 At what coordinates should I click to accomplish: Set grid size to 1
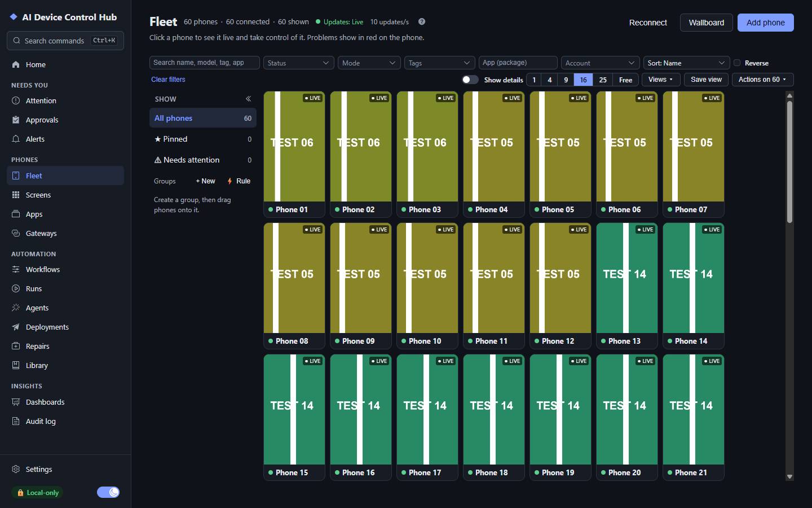tap(534, 80)
